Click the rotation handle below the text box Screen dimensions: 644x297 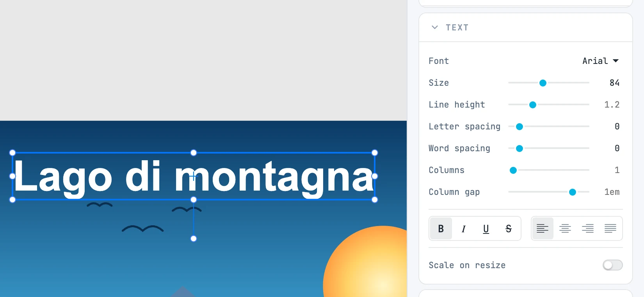point(194,239)
